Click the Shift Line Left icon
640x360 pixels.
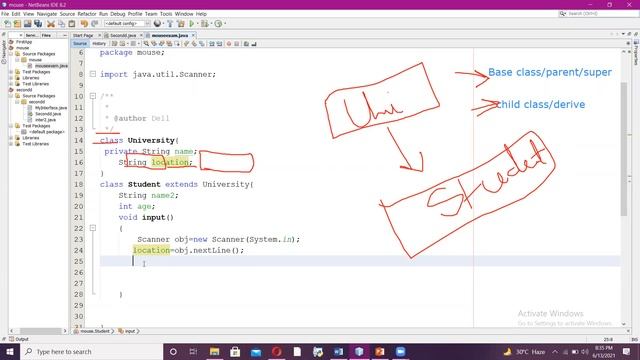point(212,44)
